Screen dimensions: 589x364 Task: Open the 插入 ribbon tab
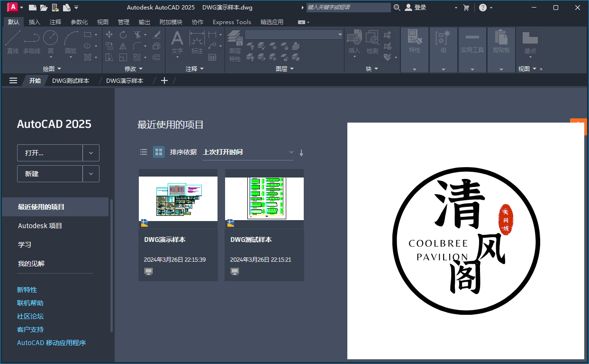pyautogui.click(x=35, y=22)
